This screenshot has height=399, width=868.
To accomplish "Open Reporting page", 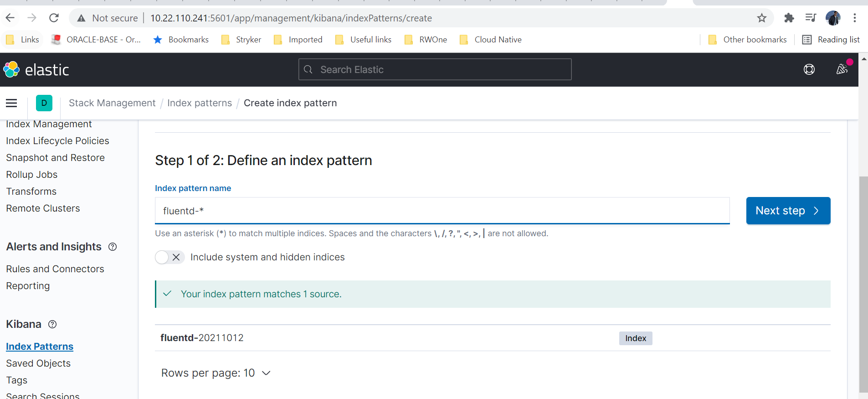I will click(x=28, y=286).
